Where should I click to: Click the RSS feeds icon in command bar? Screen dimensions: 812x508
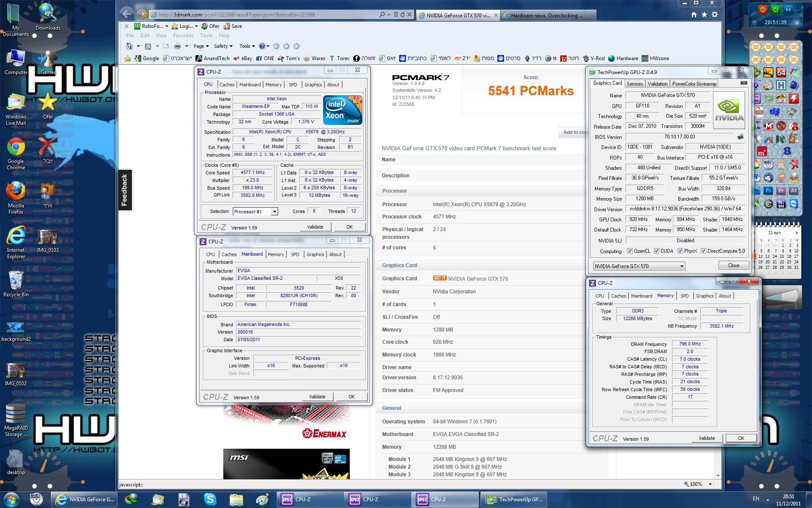tap(148, 46)
